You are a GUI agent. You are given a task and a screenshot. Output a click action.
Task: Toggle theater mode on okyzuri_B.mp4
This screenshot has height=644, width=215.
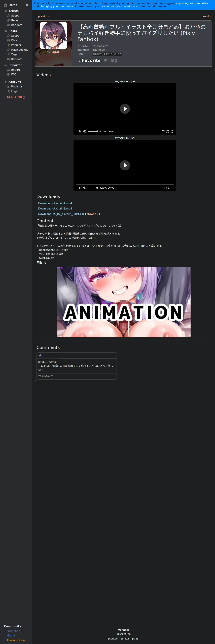tap(163, 188)
